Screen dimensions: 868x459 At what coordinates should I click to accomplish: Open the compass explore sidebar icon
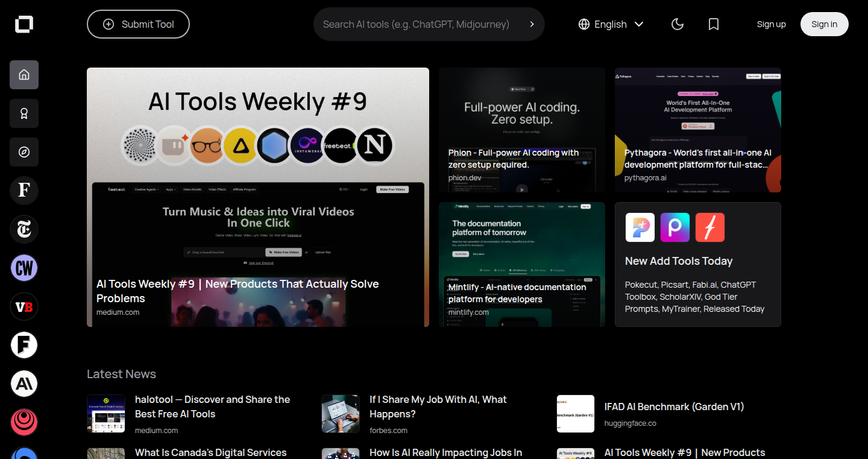[24, 152]
